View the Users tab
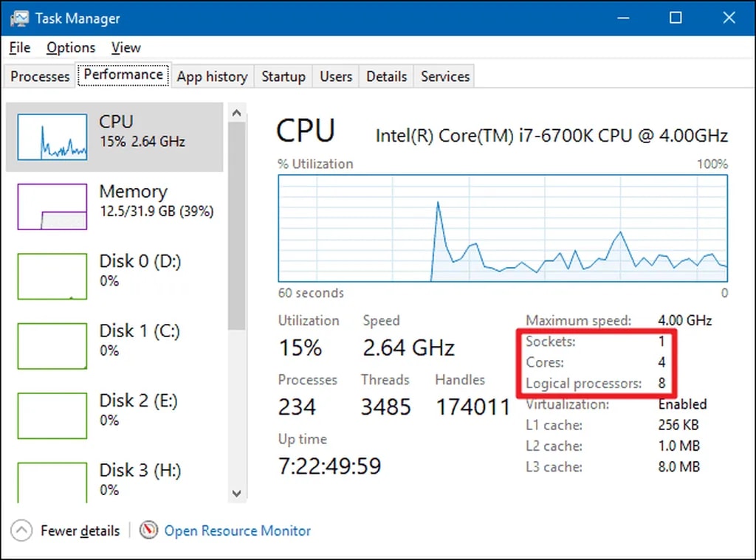This screenshot has height=560, width=756. [335, 76]
